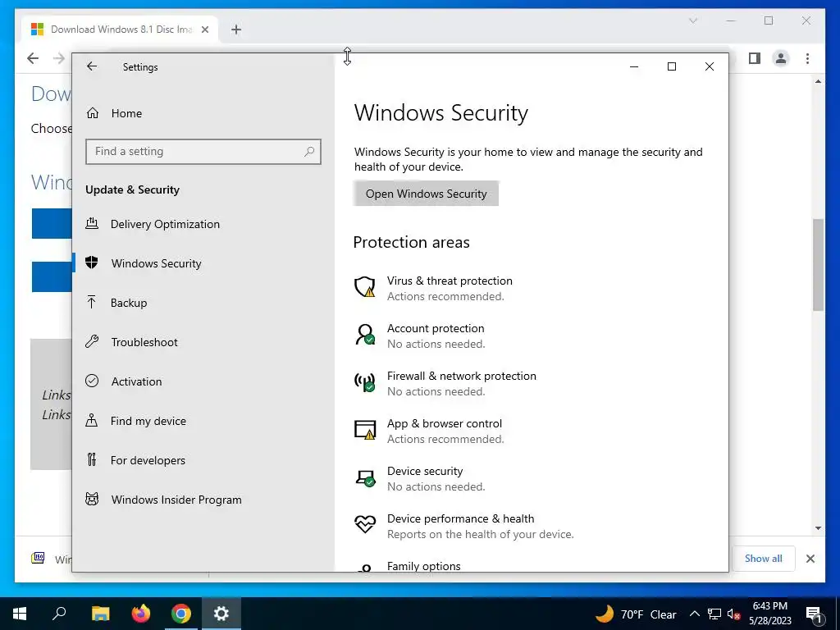Close the Chrome tab Download Windows 8.1 Disc Image
840x630 pixels.
tap(204, 30)
